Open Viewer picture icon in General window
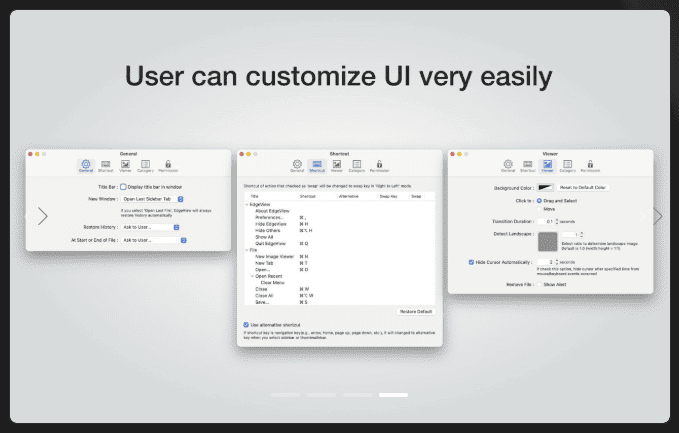 coord(125,166)
